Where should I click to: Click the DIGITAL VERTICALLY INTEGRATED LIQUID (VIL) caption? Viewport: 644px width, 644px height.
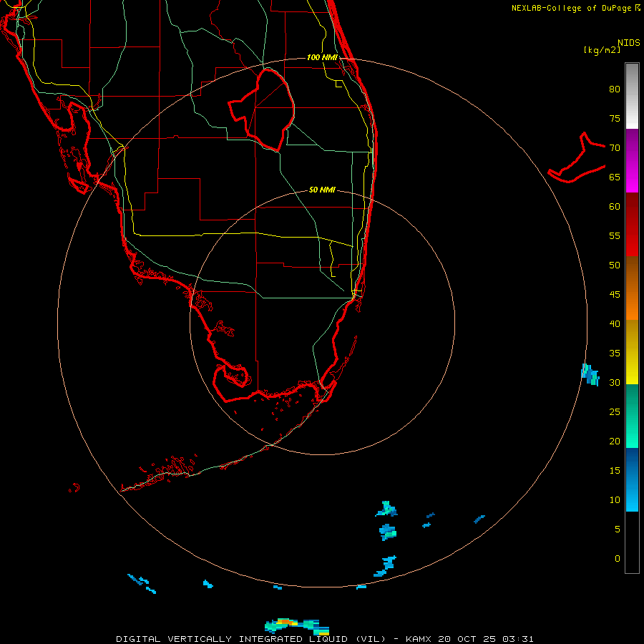tap(252, 639)
